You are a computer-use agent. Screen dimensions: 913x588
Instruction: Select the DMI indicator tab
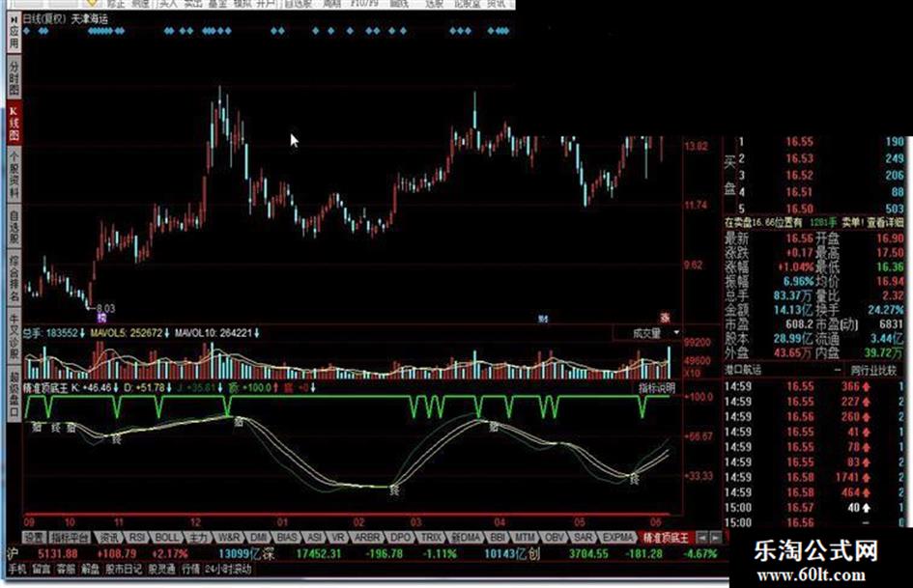(258, 538)
